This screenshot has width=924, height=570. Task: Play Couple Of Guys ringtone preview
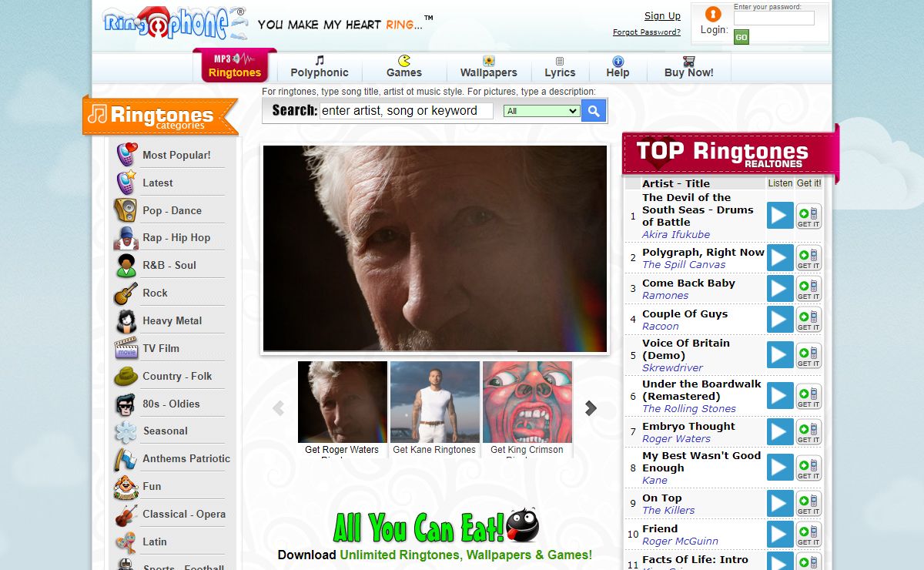[x=780, y=319]
